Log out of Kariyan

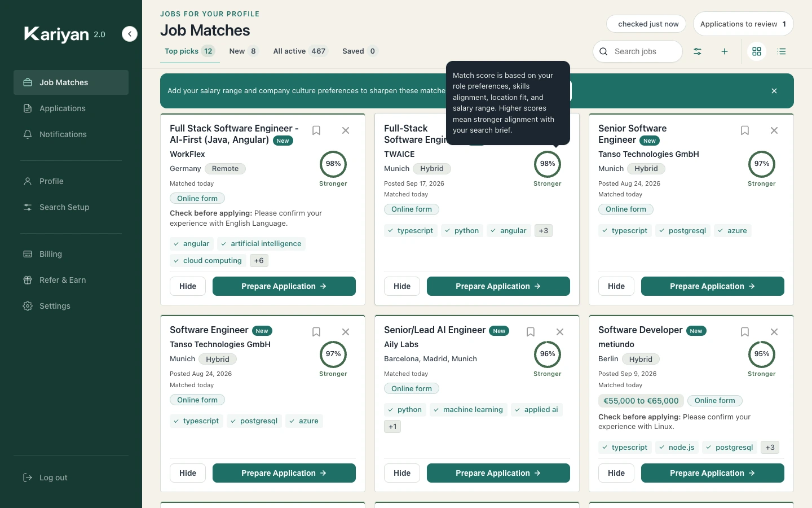coord(71,478)
